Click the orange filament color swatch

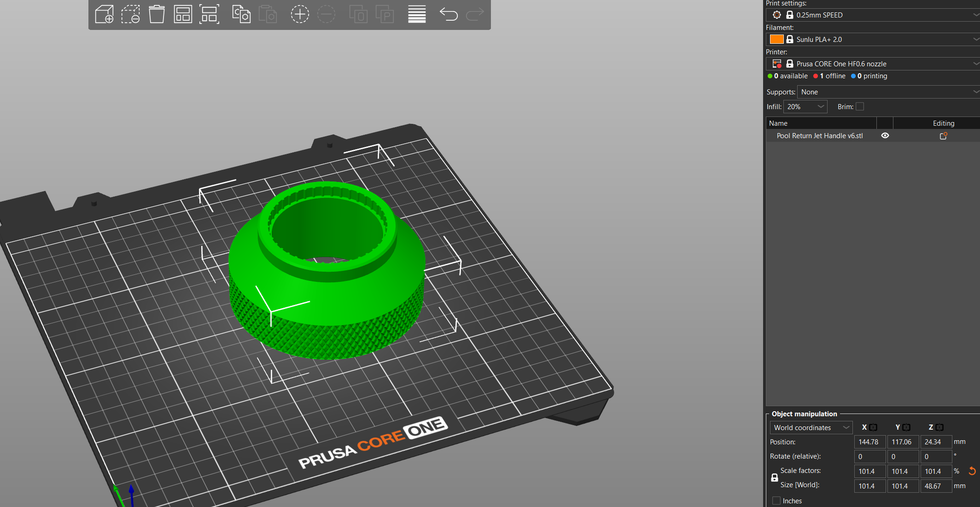tap(777, 39)
